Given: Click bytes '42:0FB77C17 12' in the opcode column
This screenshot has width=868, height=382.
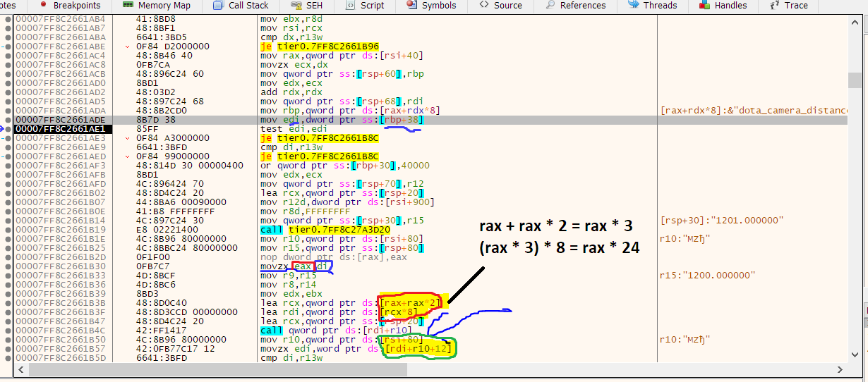Looking at the screenshot, I should 176,349.
